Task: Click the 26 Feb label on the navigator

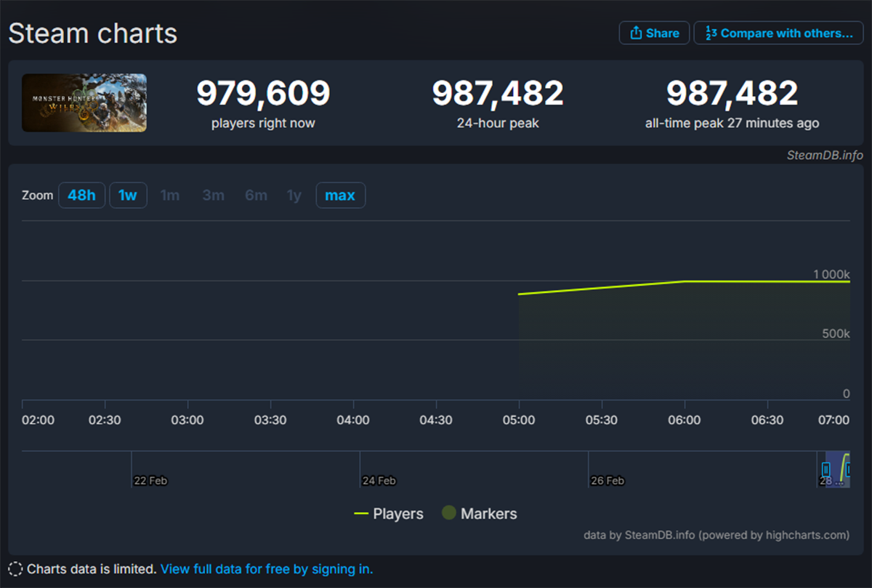Action: tap(607, 480)
